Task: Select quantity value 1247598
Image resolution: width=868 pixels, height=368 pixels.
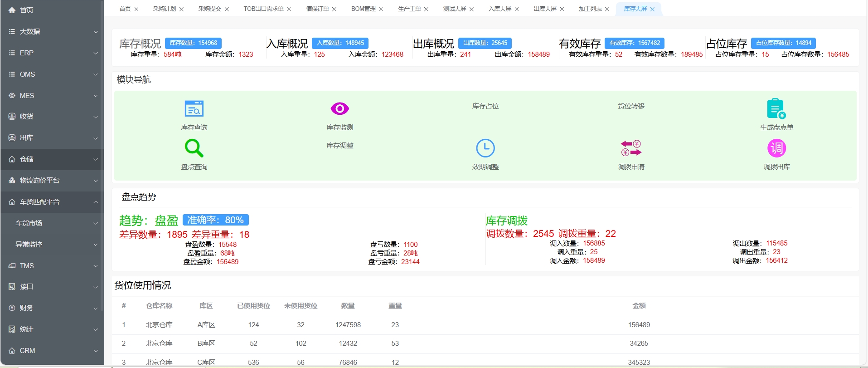Action: pyautogui.click(x=348, y=325)
